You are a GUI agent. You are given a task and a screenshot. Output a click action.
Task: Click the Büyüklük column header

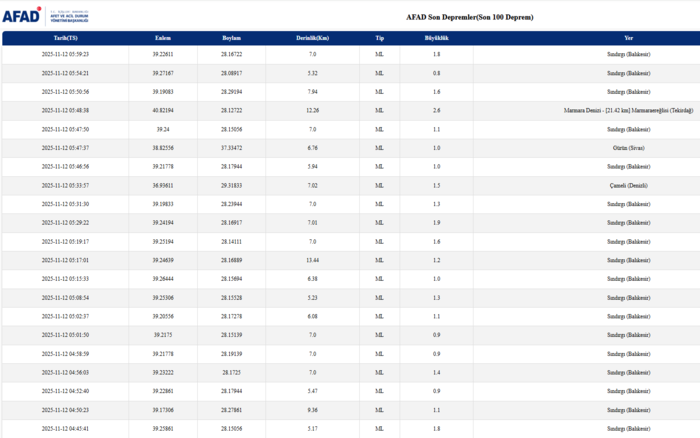tap(436, 38)
